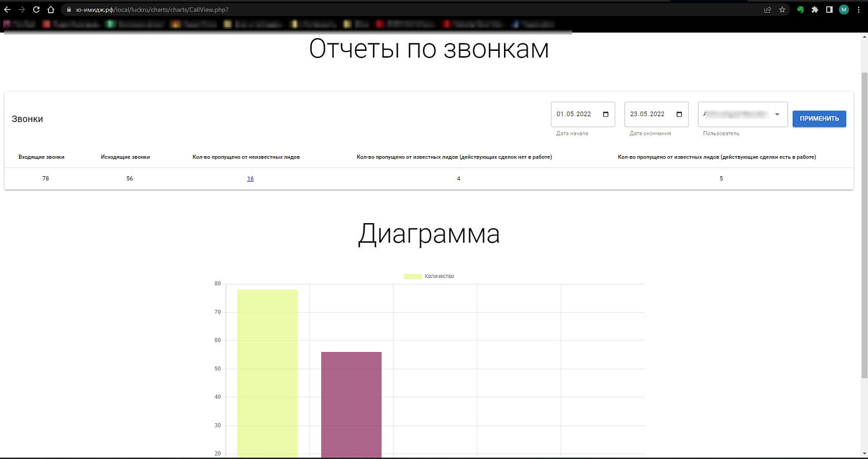Reload the page with the refresh icon

pyautogui.click(x=36, y=9)
